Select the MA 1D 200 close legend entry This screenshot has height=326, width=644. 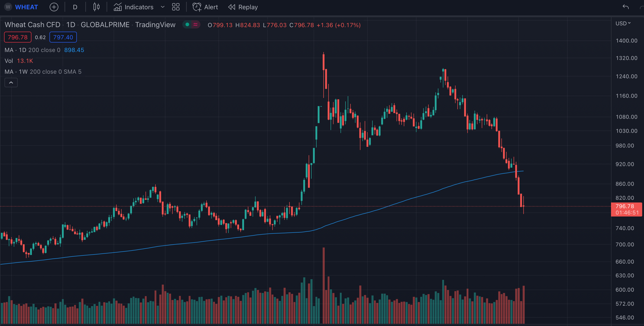33,50
